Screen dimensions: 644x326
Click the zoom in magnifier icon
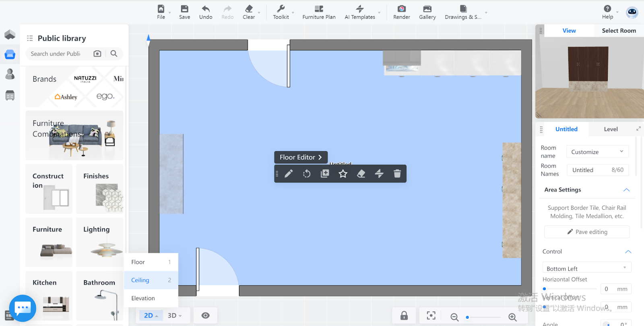coord(512,317)
